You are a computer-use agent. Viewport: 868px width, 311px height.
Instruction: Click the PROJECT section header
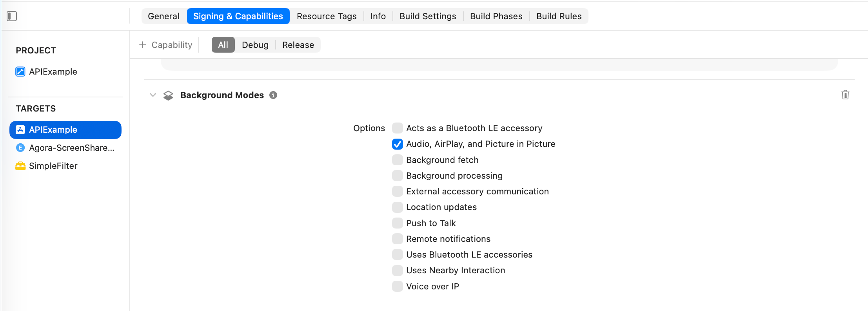tap(36, 50)
